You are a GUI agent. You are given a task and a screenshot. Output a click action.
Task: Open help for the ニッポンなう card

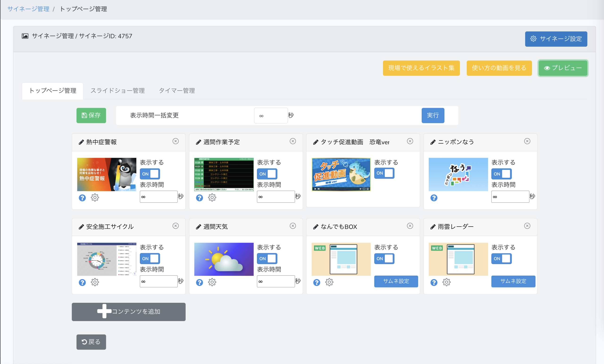434,198
